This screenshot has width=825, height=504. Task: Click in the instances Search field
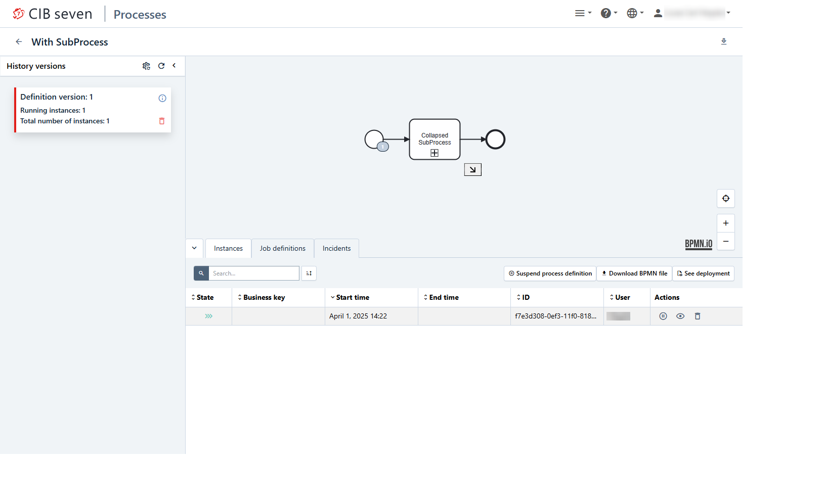(x=253, y=273)
